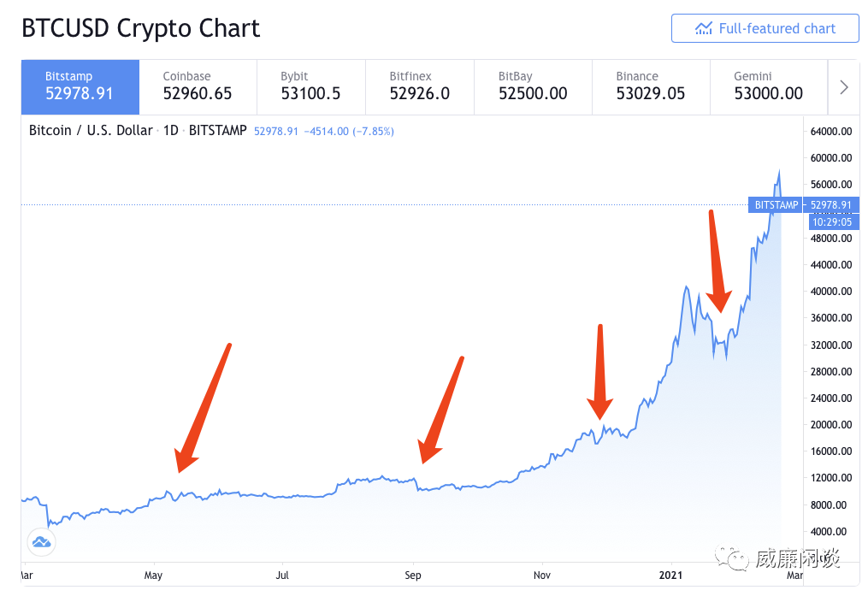The width and height of the screenshot is (868, 596).
Task: Select the Bitstamp exchange tab
Action: [x=80, y=87]
